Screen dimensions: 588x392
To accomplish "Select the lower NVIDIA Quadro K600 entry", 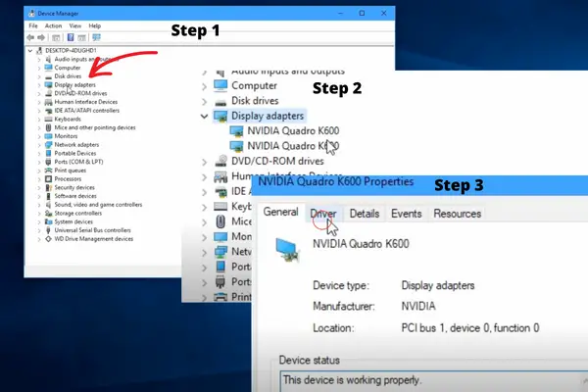I will point(292,146).
